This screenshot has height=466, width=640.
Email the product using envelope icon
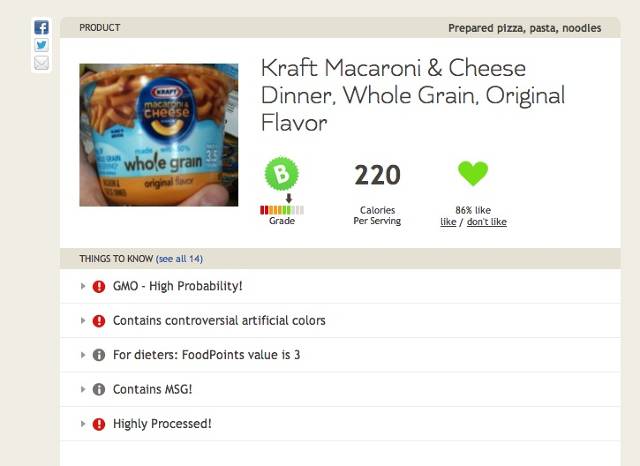coord(41,63)
